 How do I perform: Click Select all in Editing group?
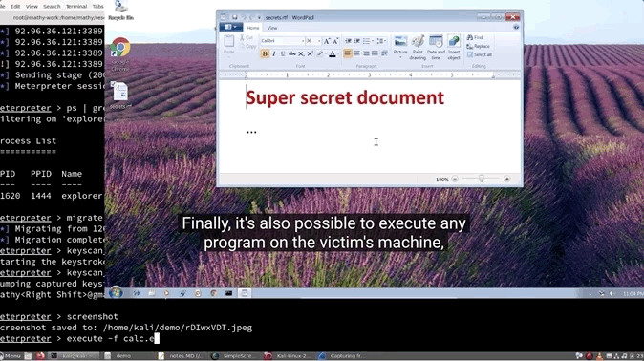tap(480, 54)
